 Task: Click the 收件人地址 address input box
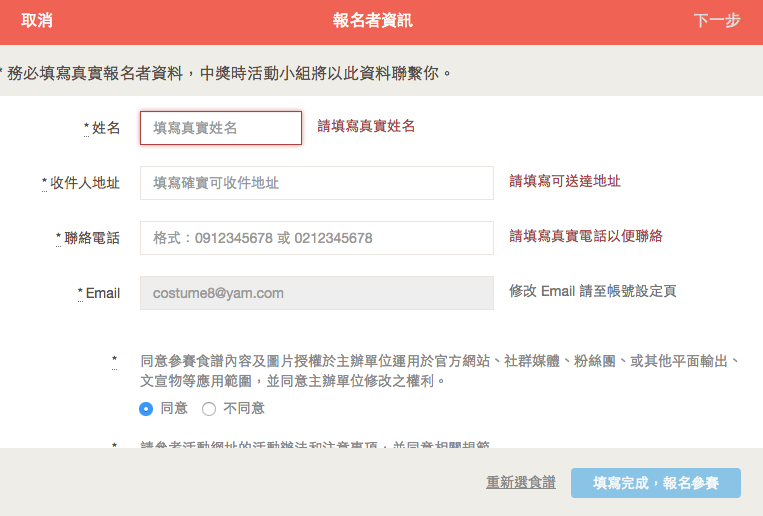point(316,183)
